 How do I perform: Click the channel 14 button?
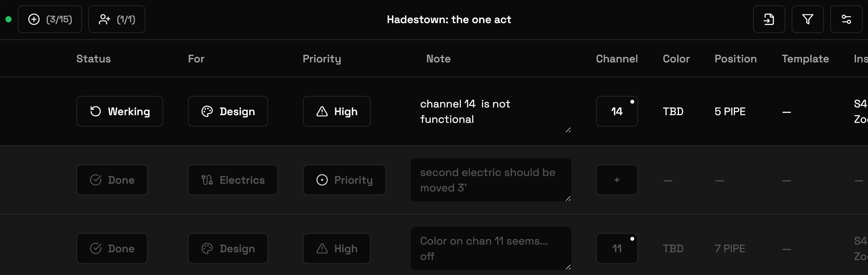click(x=617, y=111)
